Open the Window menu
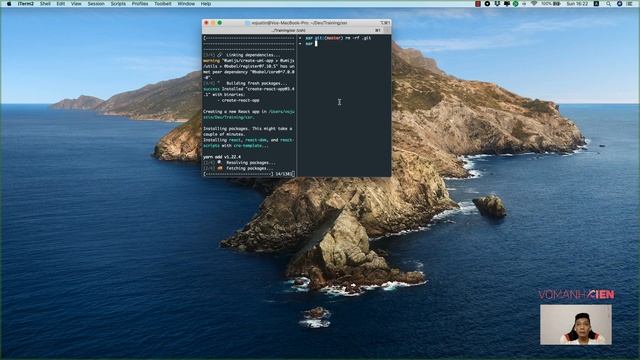The width and height of the screenshot is (640, 360). click(186, 4)
